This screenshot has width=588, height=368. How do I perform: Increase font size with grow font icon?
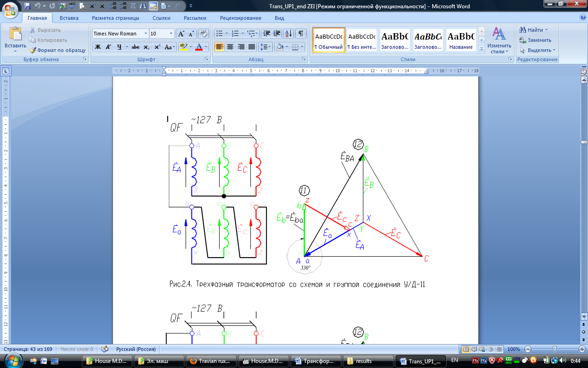point(181,34)
